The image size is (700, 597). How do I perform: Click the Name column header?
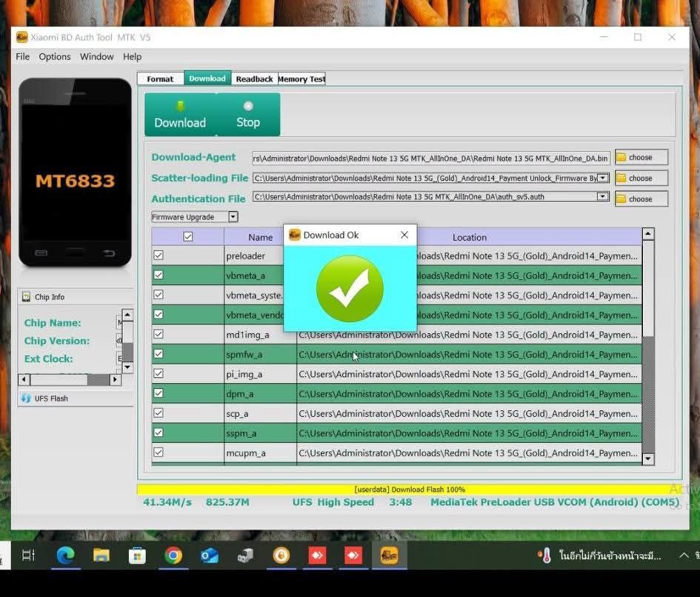pyautogui.click(x=260, y=237)
